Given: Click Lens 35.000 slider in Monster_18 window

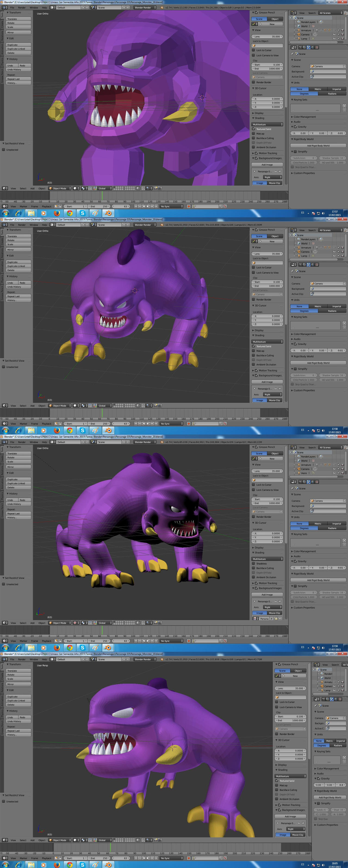Looking at the screenshot, I should tap(267, 36).
